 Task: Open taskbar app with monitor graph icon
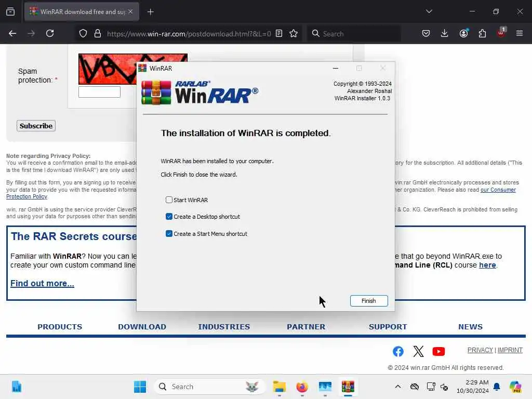(x=325, y=387)
